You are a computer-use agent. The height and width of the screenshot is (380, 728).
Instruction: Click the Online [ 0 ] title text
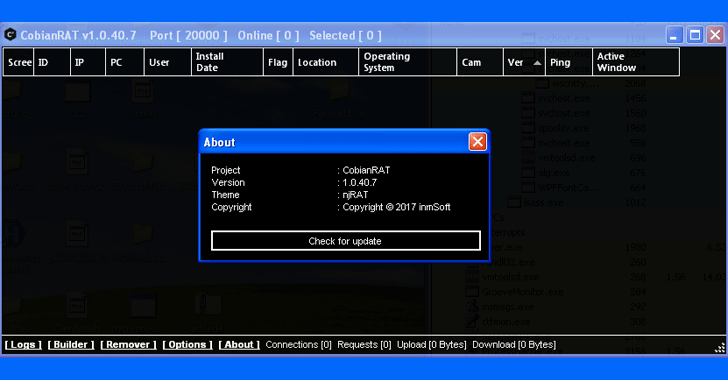[269, 35]
